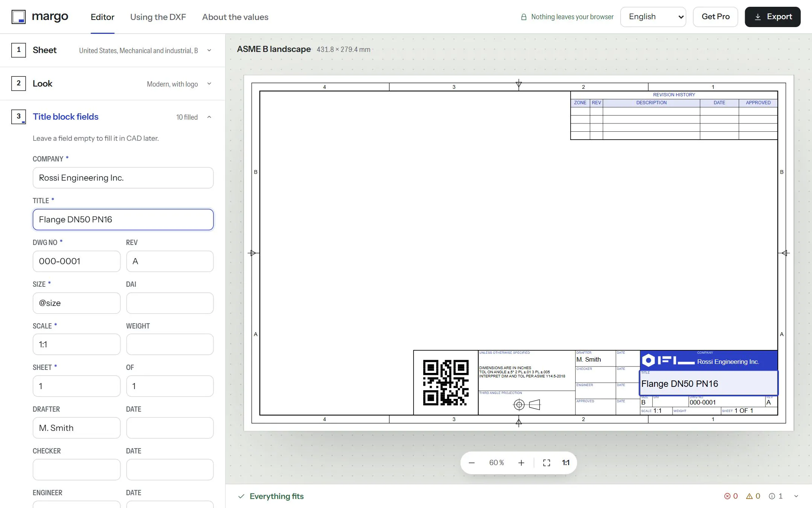
Task: Click the info count icon
Action: click(772, 496)
